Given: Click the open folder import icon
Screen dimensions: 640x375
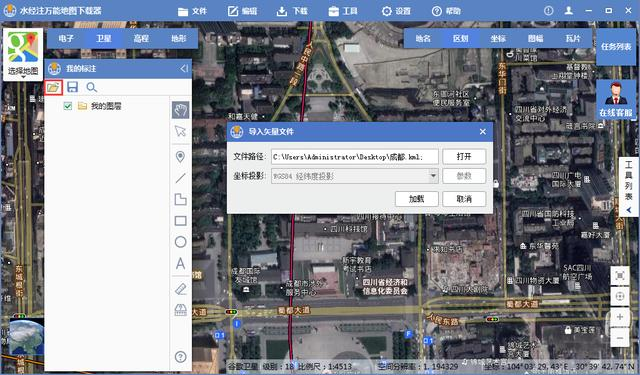Looking at the screenshot, I should tap(53, 87).
